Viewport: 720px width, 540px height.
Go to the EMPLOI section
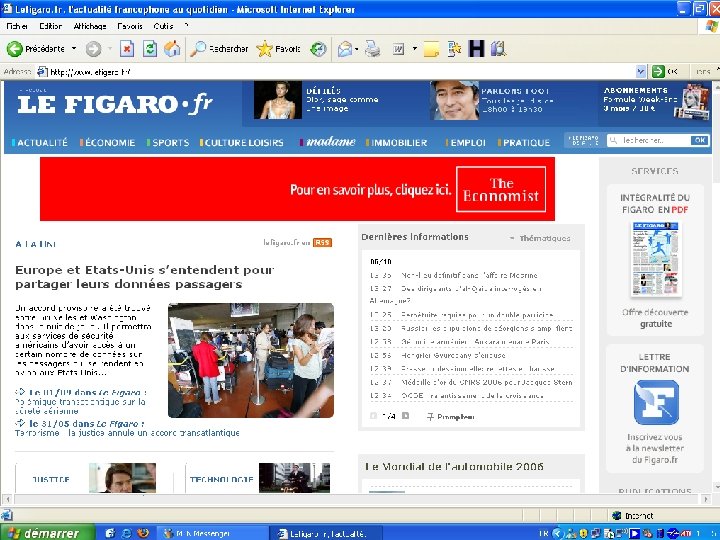[x=466, y=143]
